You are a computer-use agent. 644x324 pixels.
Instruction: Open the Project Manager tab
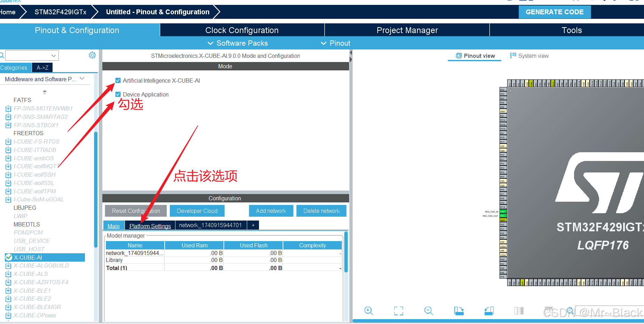point(407,30)
